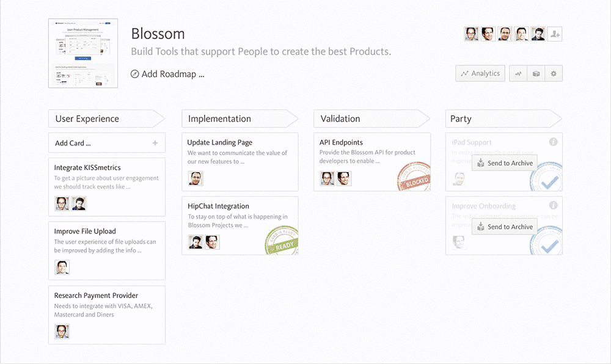Viewport: 611px width, 364px height.
Task: Click the plus icon in Add Card
Action: pyautogui.click(x=155, y=143)
